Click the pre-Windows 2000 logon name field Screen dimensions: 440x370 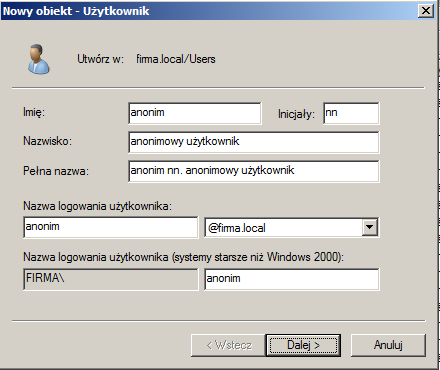coord(292,279)
